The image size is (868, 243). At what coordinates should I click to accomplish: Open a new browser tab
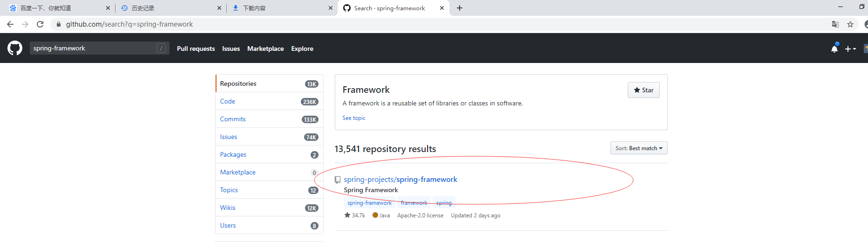point(460,8)
